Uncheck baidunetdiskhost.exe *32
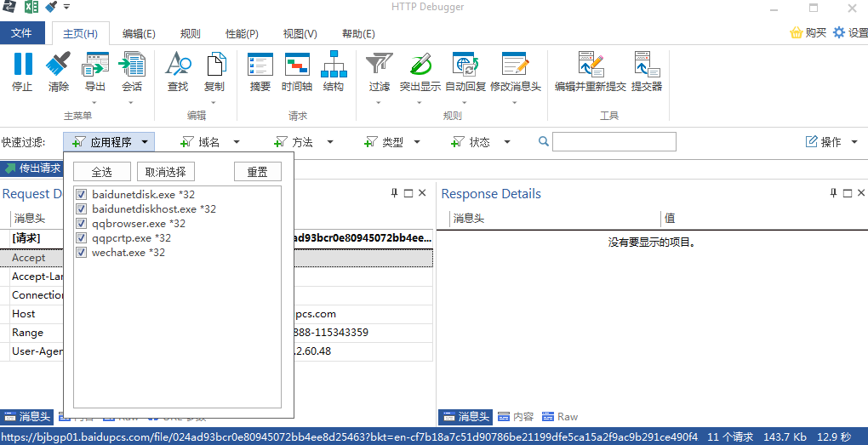The width and height of the screenshot is (868, 445). click(x=82, y=208)
